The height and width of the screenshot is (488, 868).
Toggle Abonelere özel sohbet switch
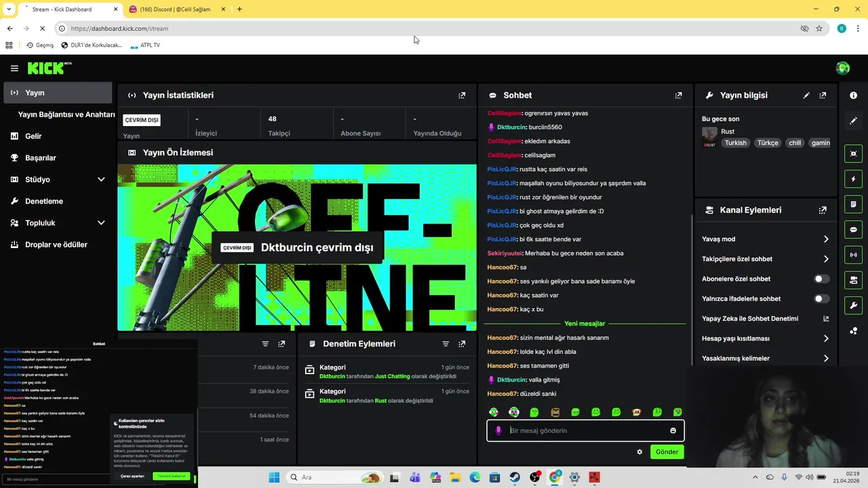tap(821, 279)
